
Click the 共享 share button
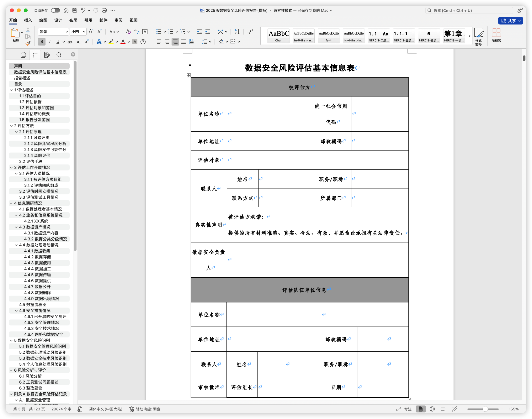510,21
